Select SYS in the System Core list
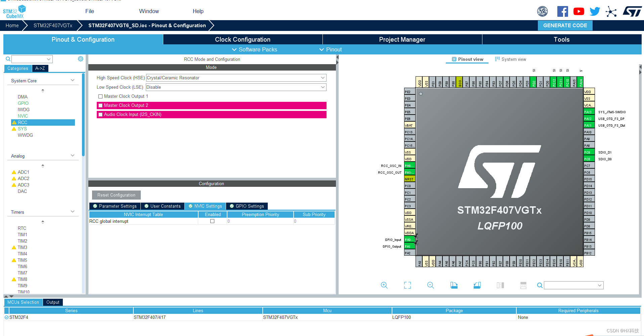 22,129
